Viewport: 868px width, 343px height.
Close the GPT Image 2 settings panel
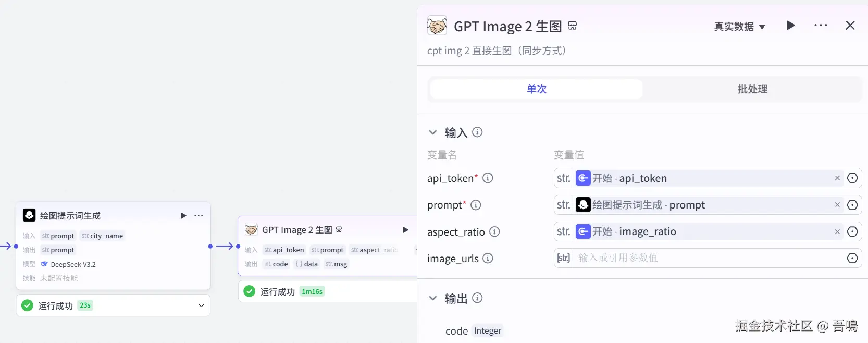850,26
